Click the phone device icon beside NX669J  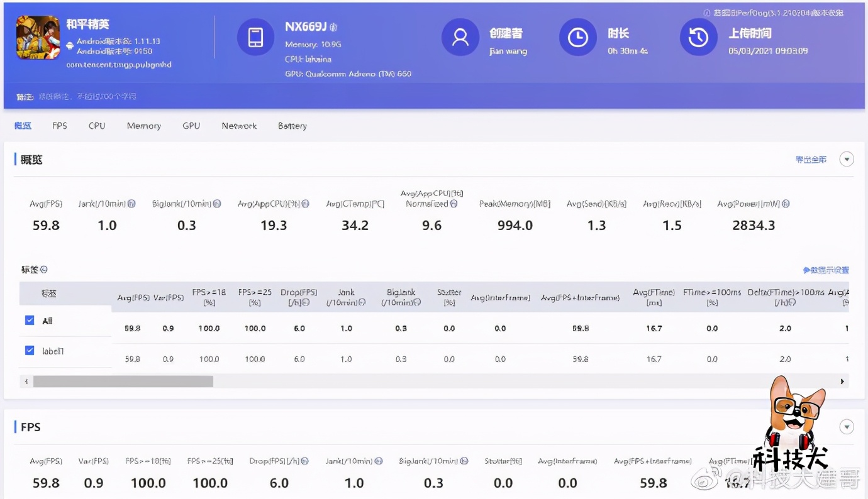point(255,37)
